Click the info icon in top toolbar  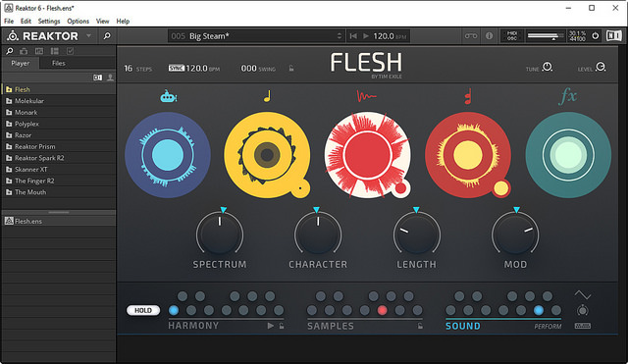click(489, 36)
